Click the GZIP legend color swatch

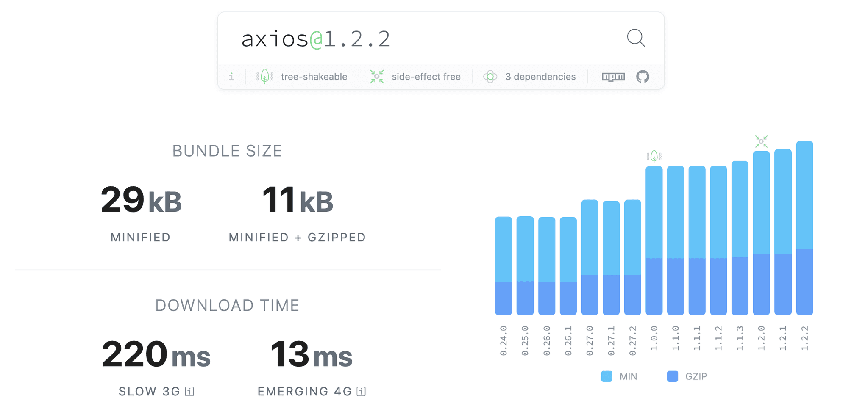672,376
